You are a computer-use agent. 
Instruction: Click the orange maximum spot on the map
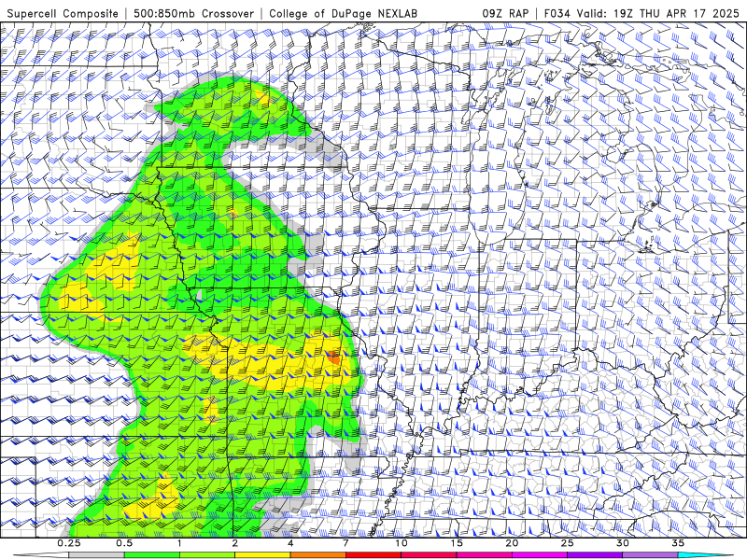point(334,357)
